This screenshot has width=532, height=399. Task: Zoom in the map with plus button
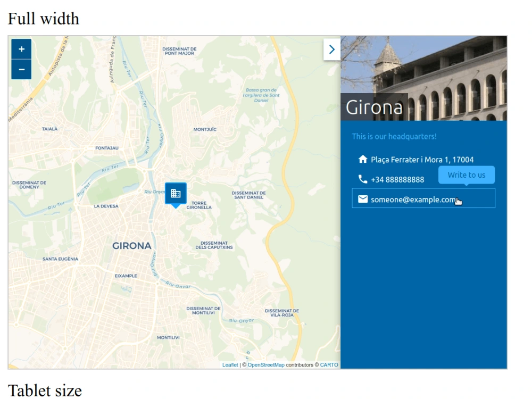coord(21,49)
